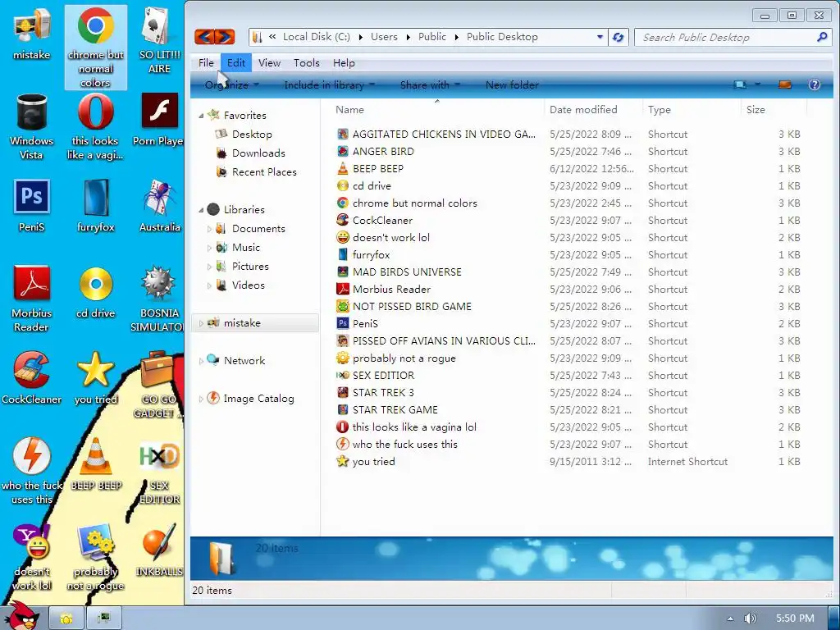Viewport: 840px width, 630px height.
Task: Select the 'SO LIT!!! AIRE' cards icon
Action: 159,40
